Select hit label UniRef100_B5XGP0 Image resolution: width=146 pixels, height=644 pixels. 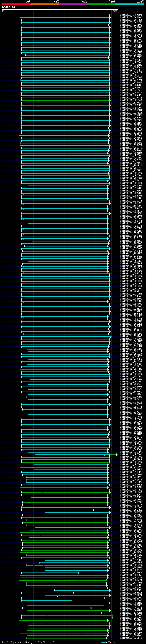(x=131, y=376)
